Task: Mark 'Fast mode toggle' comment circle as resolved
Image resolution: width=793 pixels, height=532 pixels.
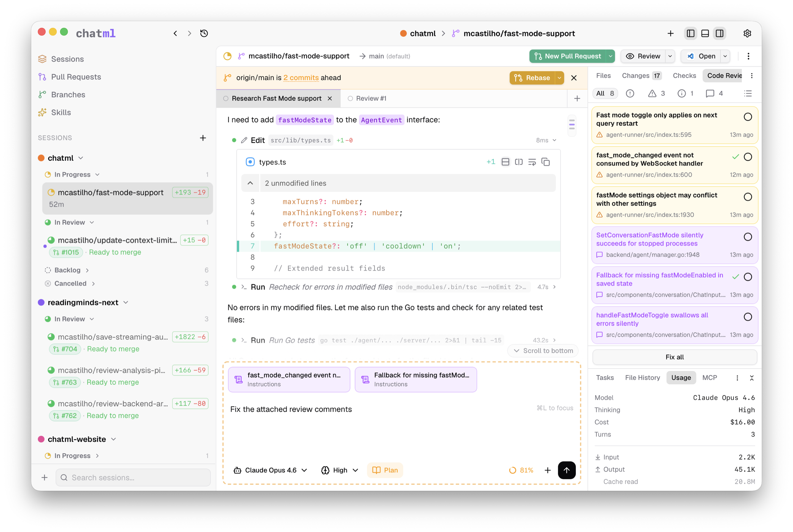Action: click(748, 117)
